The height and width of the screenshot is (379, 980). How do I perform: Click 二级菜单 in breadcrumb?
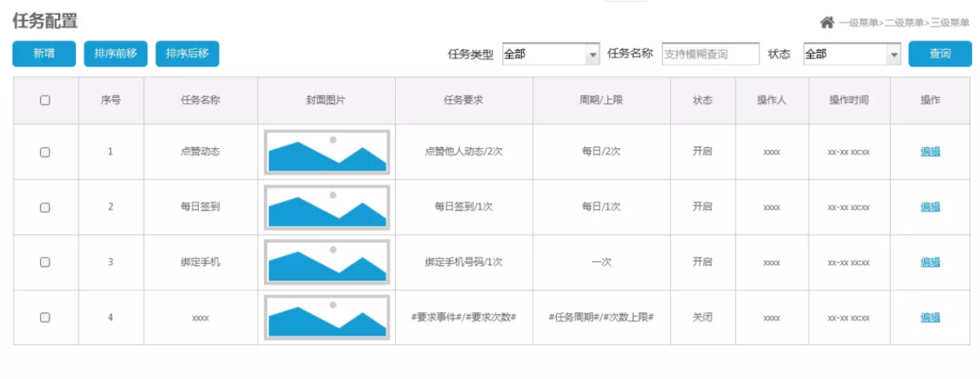[904, 23]
